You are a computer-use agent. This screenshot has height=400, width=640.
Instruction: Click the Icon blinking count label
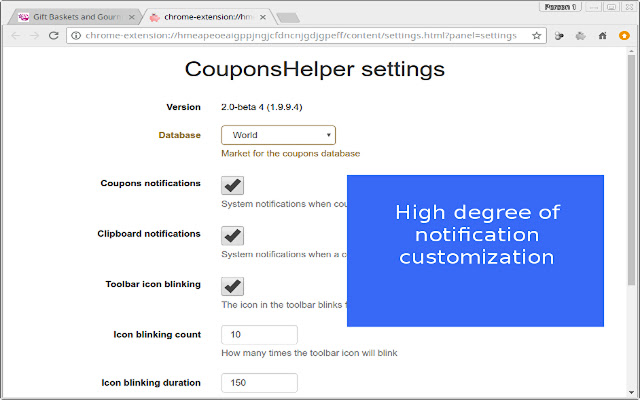point(157,335)
